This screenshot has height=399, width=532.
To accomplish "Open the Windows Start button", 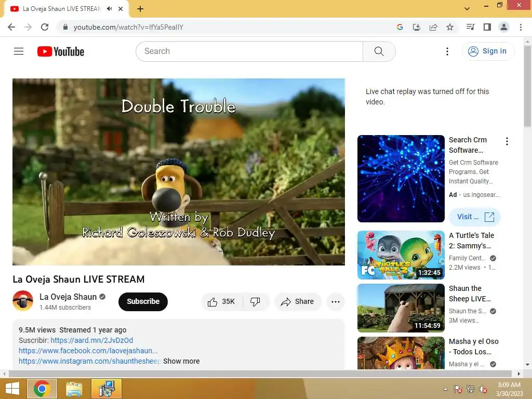I will click(12, 389).
